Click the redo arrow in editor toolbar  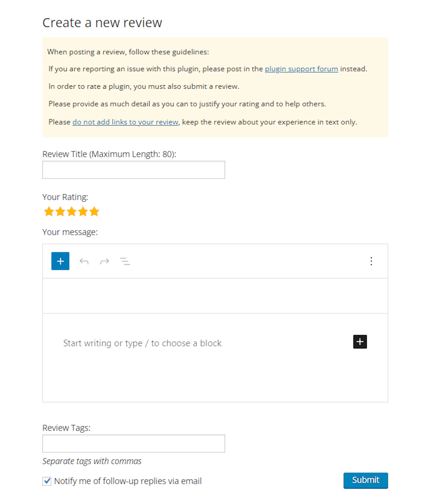pyautogui.click(x=105, y=261)
